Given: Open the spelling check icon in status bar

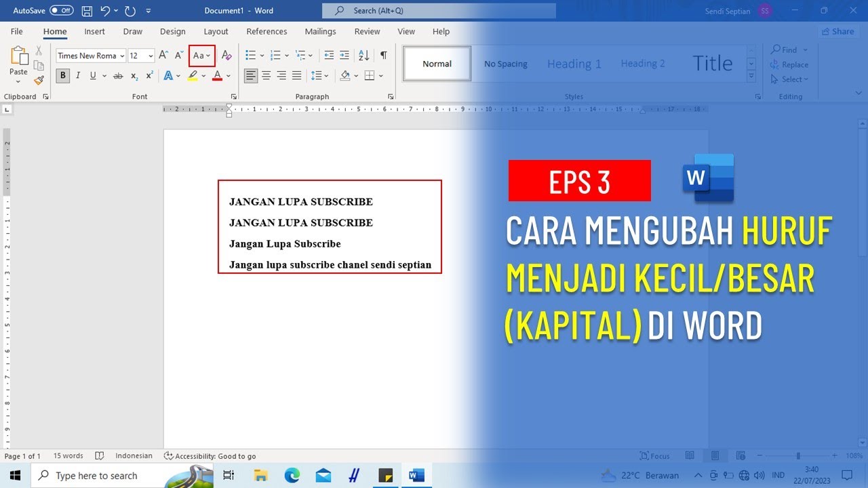Looking at the screenshot, I should click(100, 456).
